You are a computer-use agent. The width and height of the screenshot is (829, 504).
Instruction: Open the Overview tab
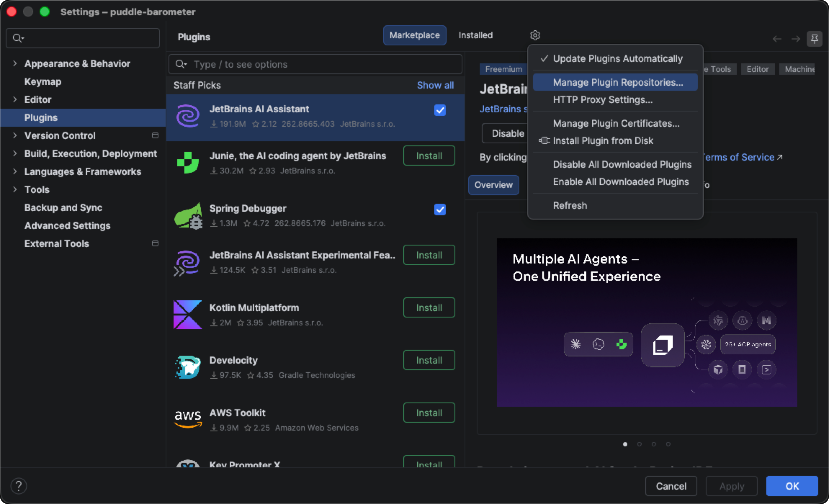coord(493,185)
